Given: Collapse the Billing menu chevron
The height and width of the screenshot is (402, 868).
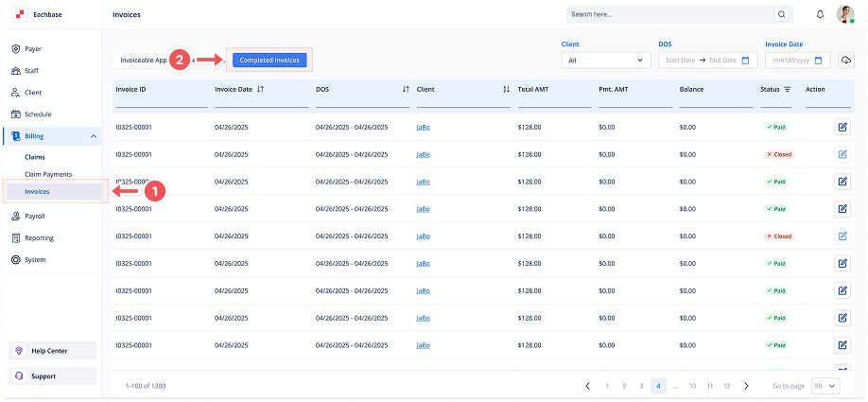Looking at the screenshot, I should point(93,136).
